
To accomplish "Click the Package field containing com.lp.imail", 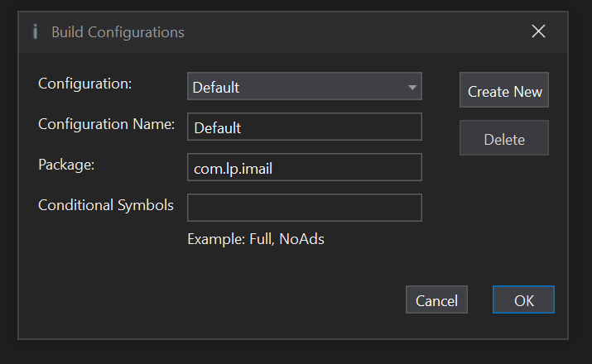I will (x=305, y=167).
